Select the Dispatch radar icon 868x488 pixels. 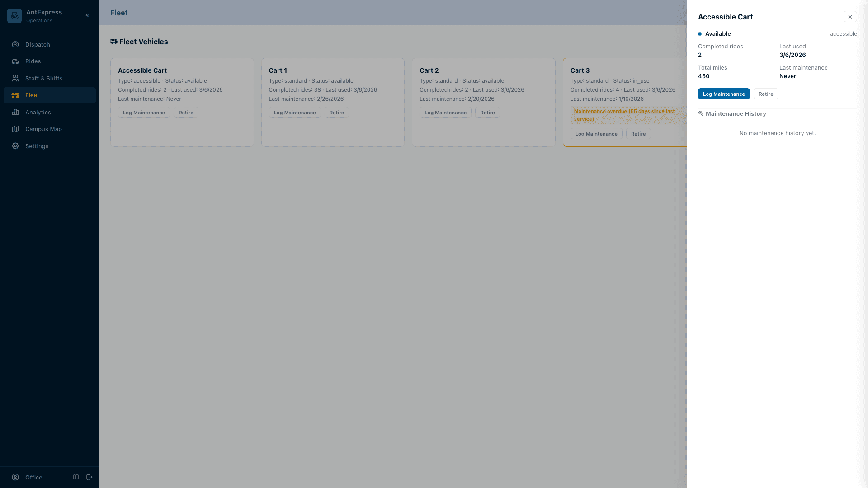pos(15,44)
